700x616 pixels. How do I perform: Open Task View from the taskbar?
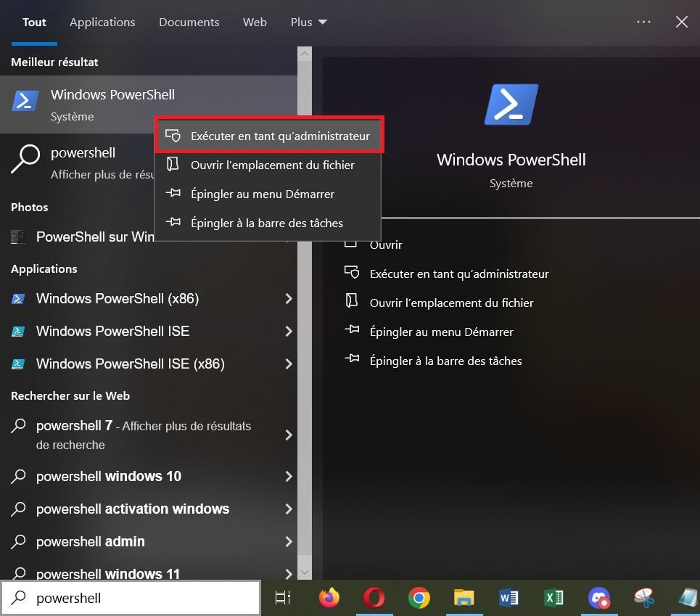pyautogui.click(x=283, y=597)
